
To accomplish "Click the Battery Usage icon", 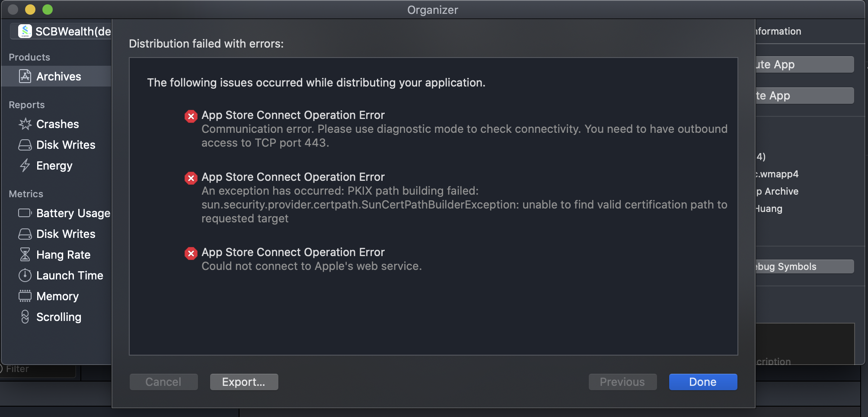I will [25, 213].
